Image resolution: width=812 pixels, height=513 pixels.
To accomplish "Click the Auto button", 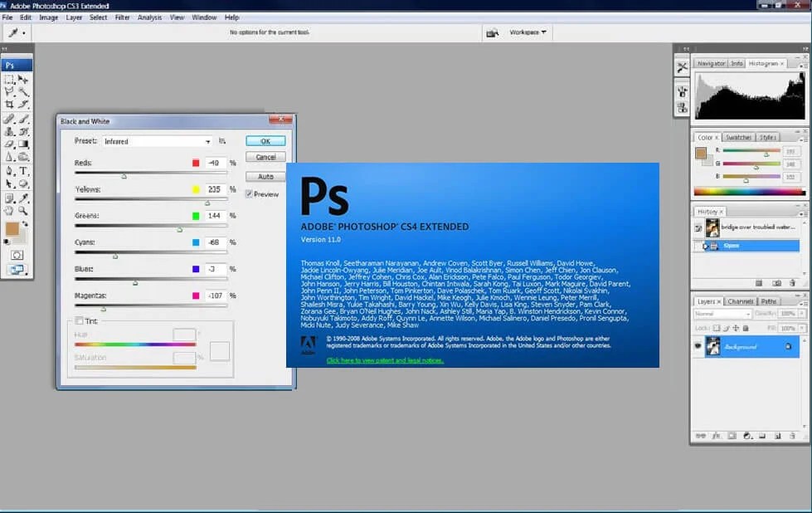I will click(x=265, y=176).
